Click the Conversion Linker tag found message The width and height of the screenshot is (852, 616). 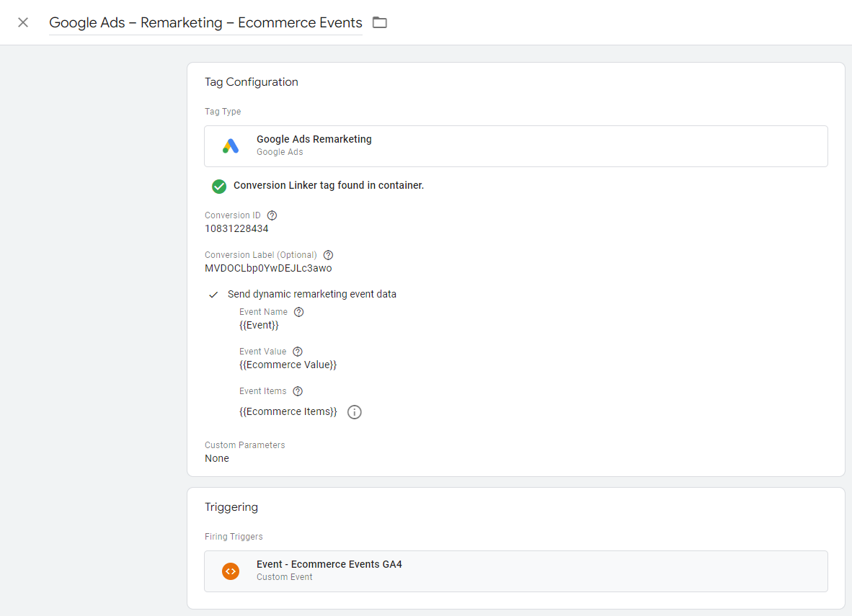(x=329, y=186)
